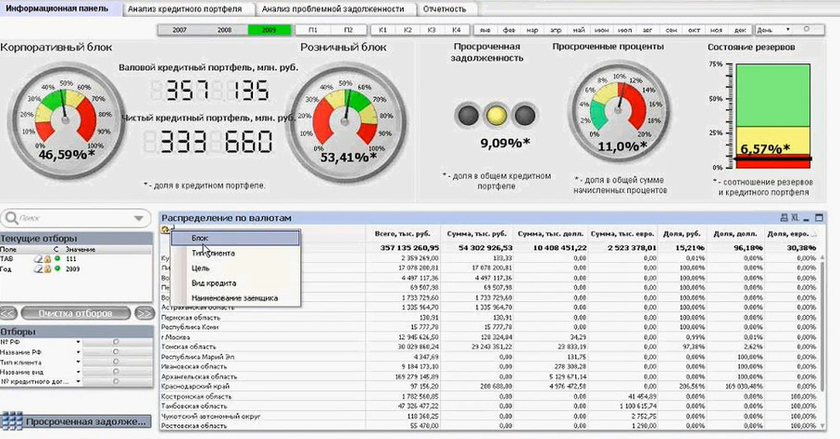Expand the Тип клиента filter dropdown
This screenshot has height=439, width=840.
78,362
